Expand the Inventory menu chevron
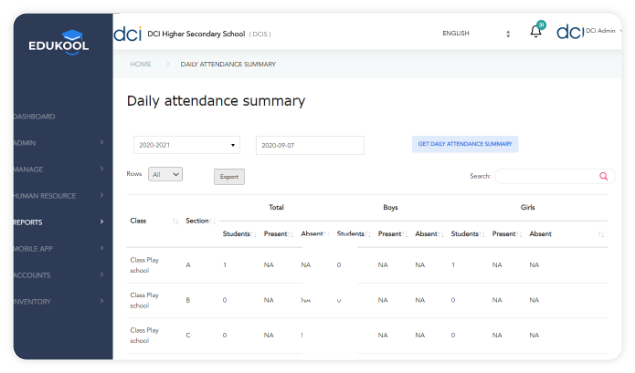 point(102,301)
